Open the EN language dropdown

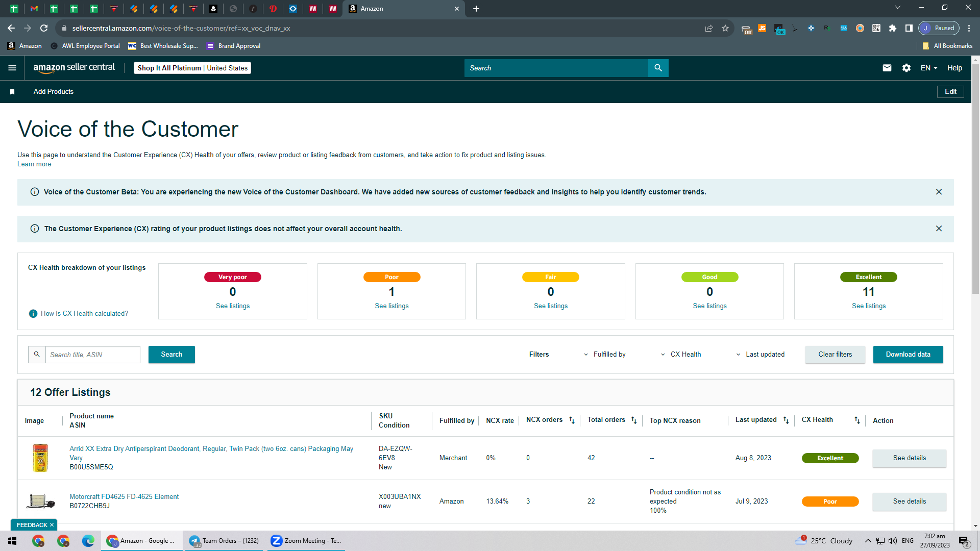[929, 68]
